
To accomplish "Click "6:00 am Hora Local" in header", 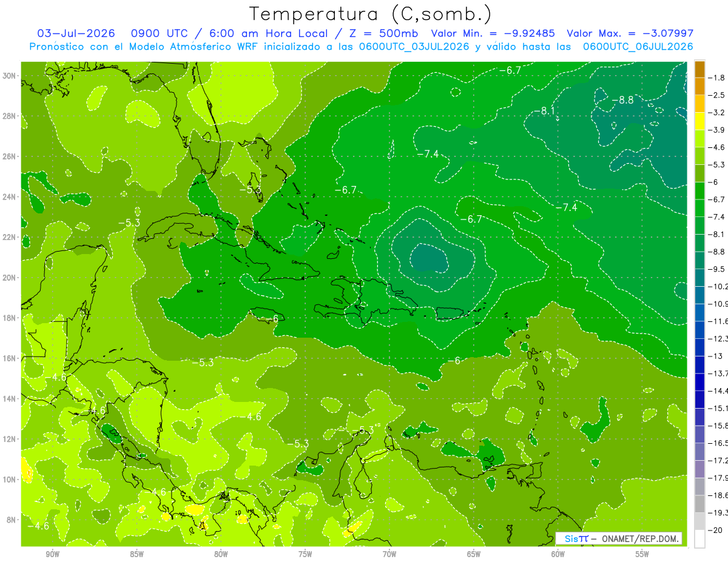I will [x=268, y=33].
